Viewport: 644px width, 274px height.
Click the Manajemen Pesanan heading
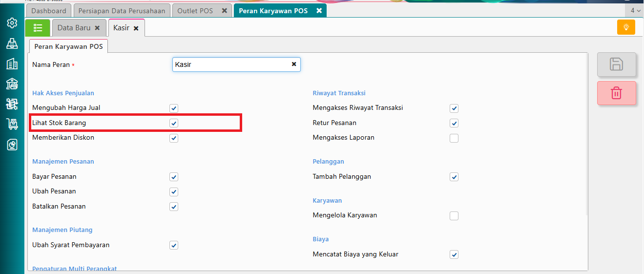63,161
